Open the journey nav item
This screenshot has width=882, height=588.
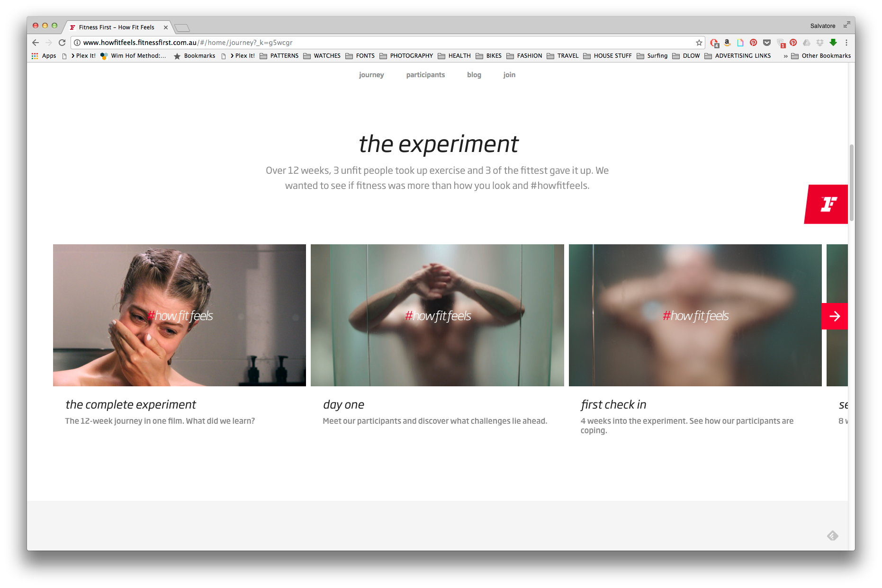[x=371, y=75]
